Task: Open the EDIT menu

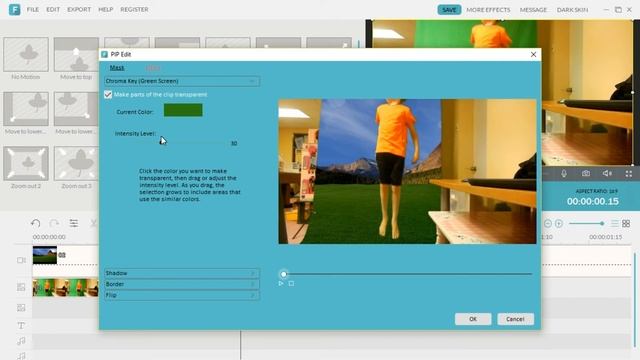Action: 53,9
